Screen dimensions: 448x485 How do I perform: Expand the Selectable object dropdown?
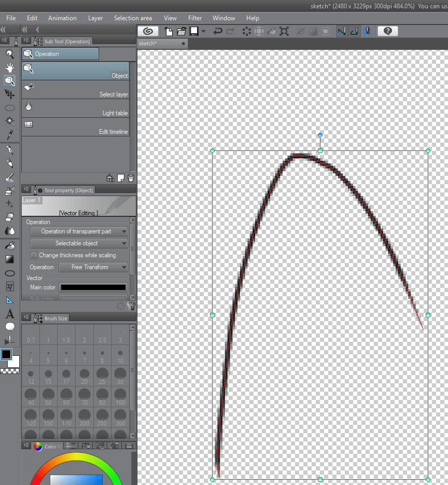pos(79,243)
